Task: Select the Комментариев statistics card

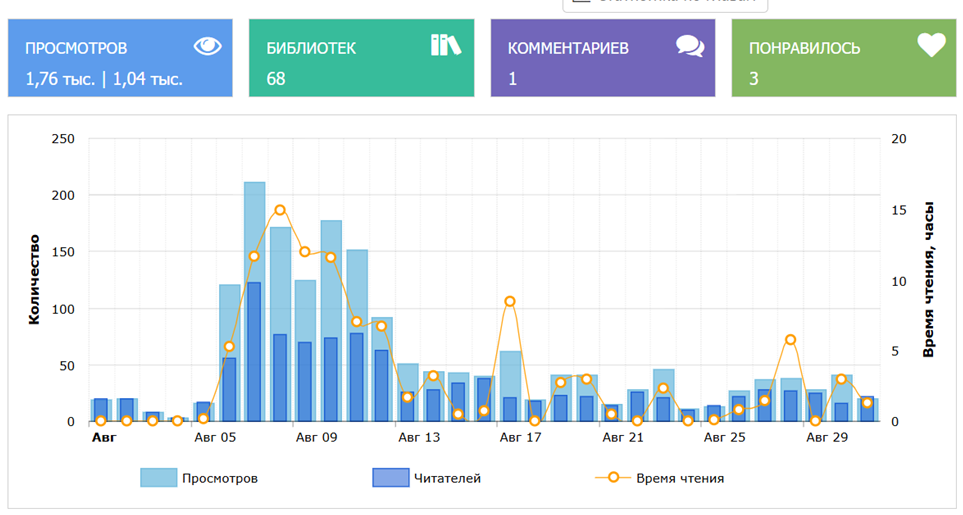Action: 602,62
